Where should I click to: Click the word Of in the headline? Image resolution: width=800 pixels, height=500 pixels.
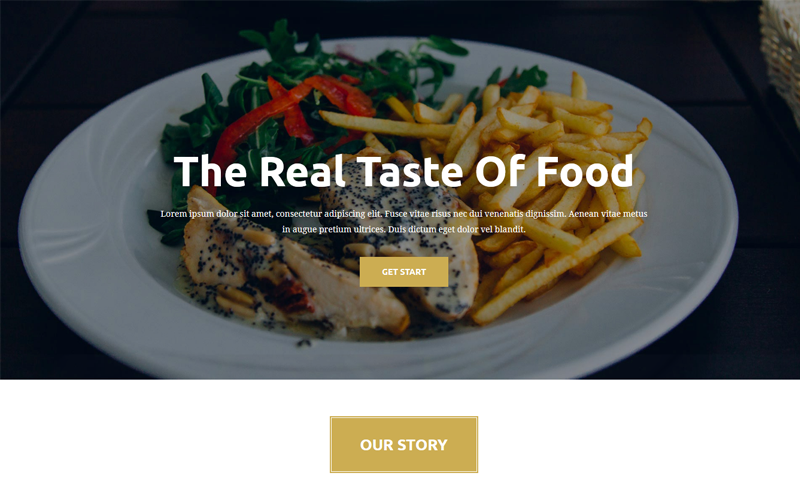coord(500,171)
